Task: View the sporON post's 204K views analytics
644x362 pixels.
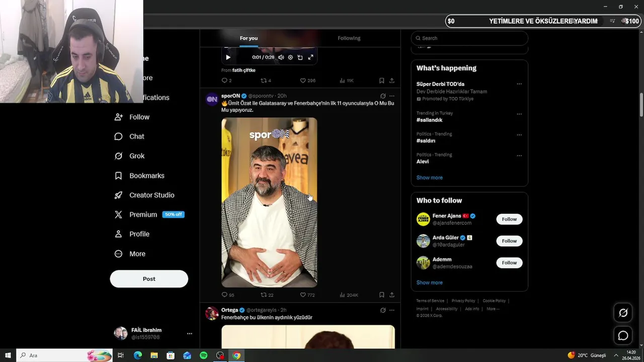Action: (x=349, y=295)
